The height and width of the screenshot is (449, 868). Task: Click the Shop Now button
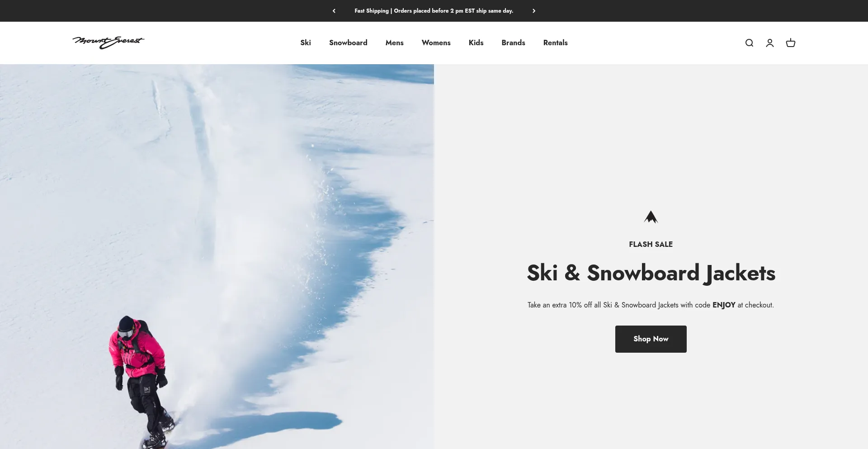point(651,339)
